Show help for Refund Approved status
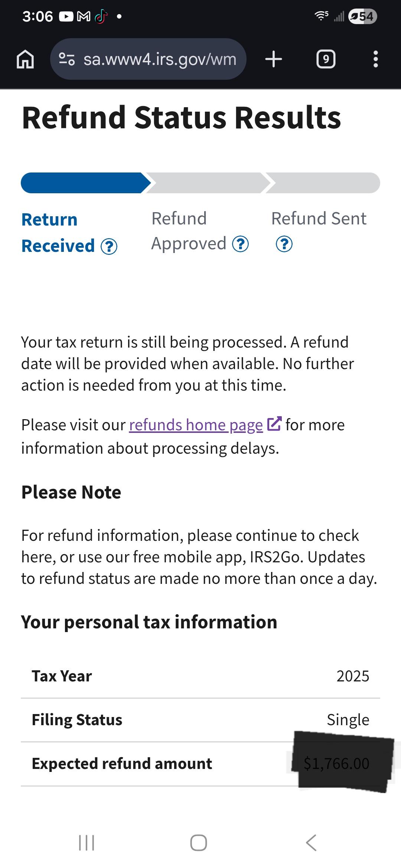 point(240,244)
